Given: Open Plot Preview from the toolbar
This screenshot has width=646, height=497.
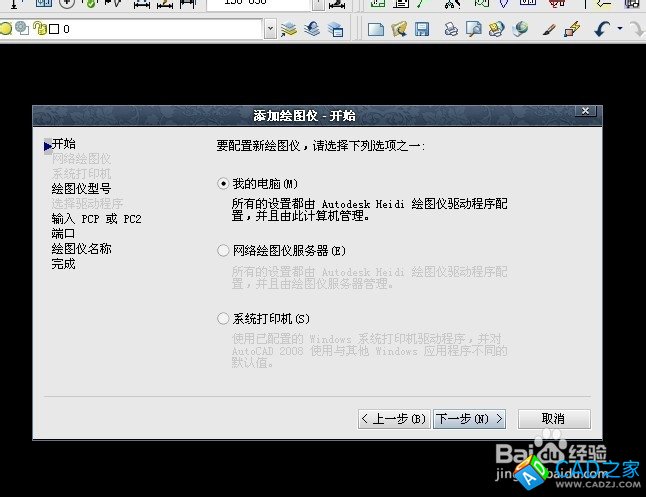Looking at the screenshot, I should 473,29.
